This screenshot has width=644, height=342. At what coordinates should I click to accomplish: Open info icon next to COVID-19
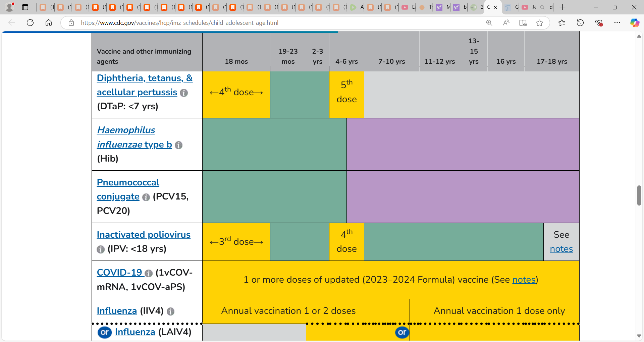(x=149, y=274)
